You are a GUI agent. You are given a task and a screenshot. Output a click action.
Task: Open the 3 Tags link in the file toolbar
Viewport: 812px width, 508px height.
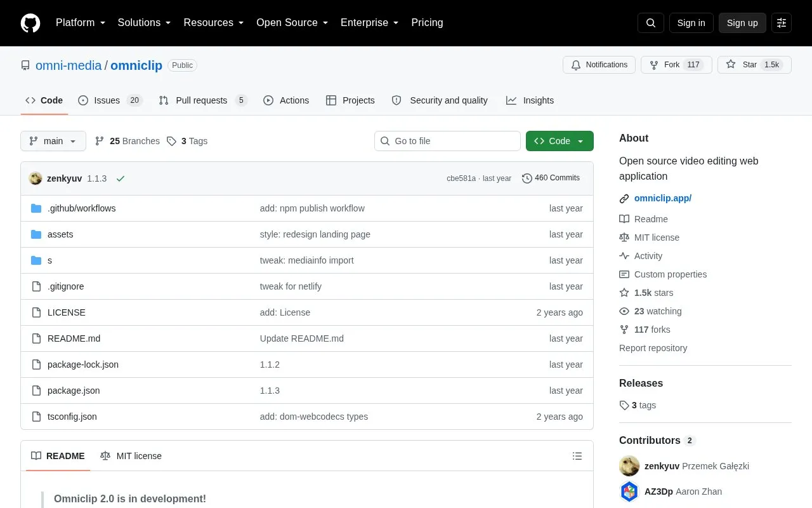pyautogui.click(x=187, y=141)
